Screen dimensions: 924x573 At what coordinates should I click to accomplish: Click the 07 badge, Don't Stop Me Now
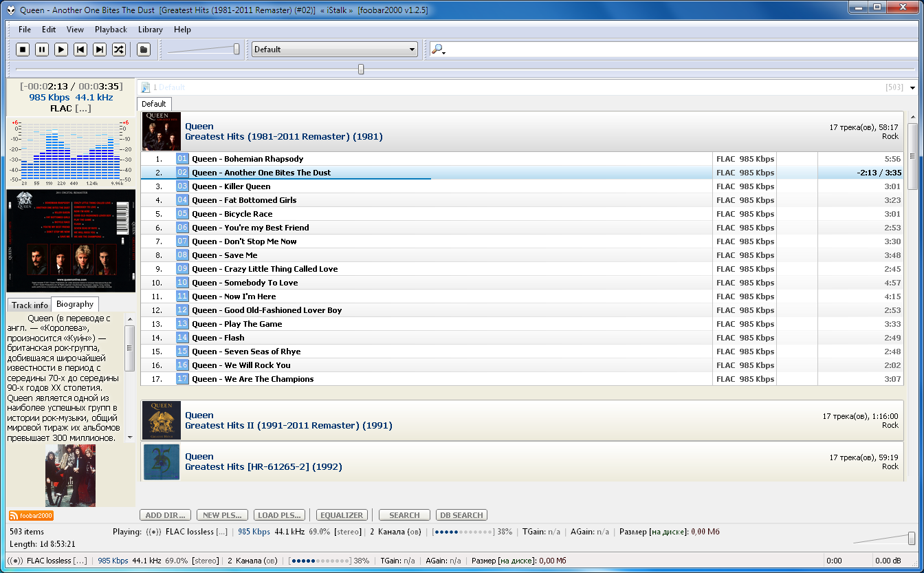coord(182,241)
